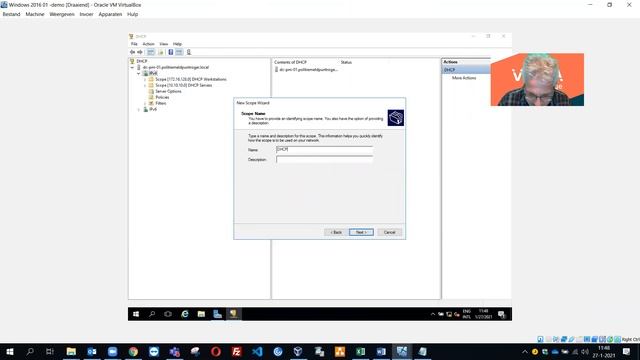Select the DHCP root node in tree
The height and width of the screenshot is (360, 640).
[142, 61]
